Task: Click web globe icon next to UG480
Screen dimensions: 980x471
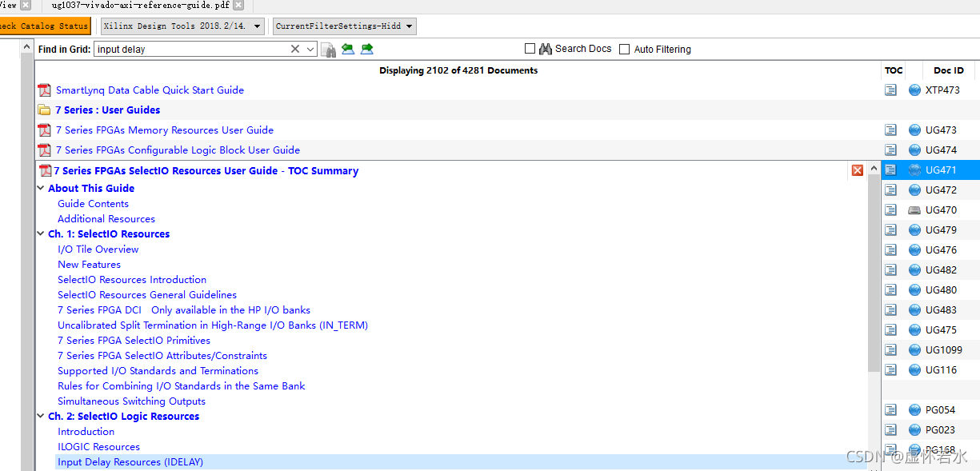Action: (915, 290)
